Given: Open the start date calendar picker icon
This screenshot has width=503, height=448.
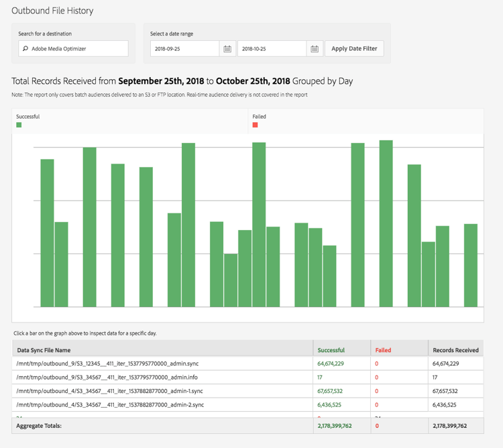Looking at the screenshot, I should pos(227,49).
